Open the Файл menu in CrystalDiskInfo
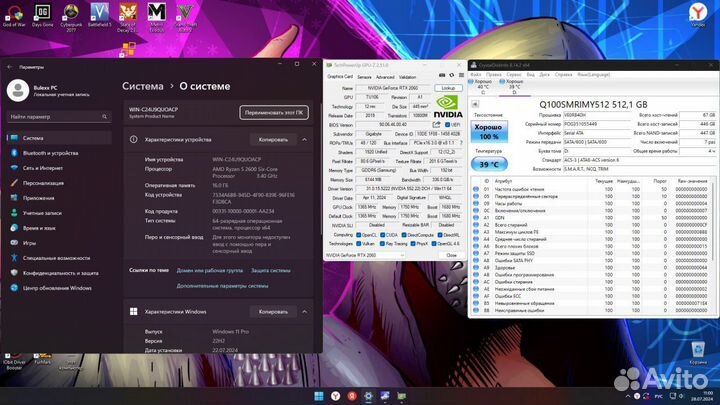Screen dimensions: 720x405 tap(476, 74)
